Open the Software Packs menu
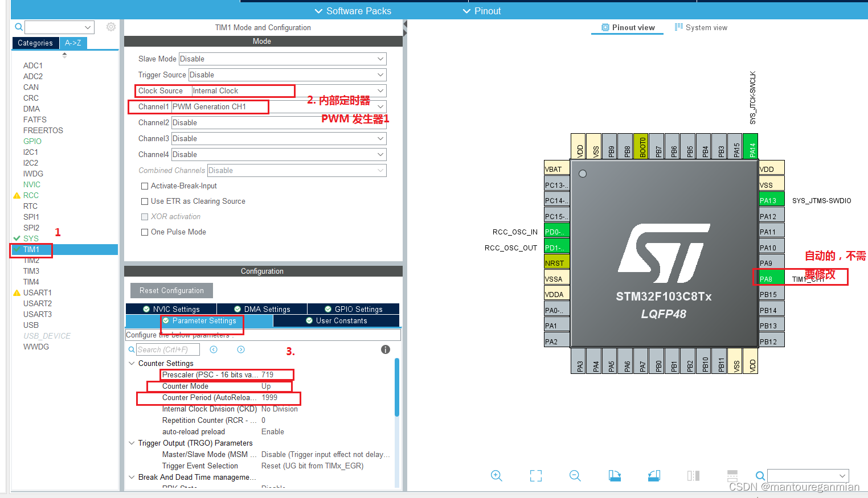This screenshot has height=498, width=868. pos(353,11)
